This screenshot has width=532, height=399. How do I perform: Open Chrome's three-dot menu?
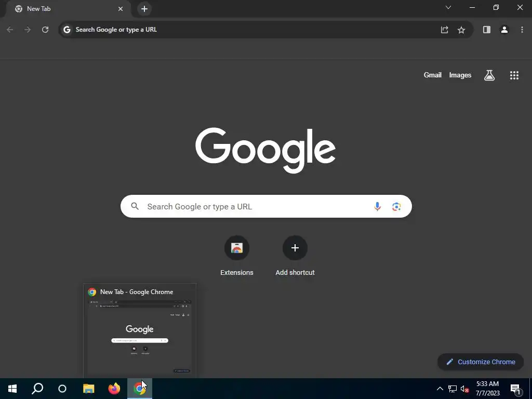point(522,30)
